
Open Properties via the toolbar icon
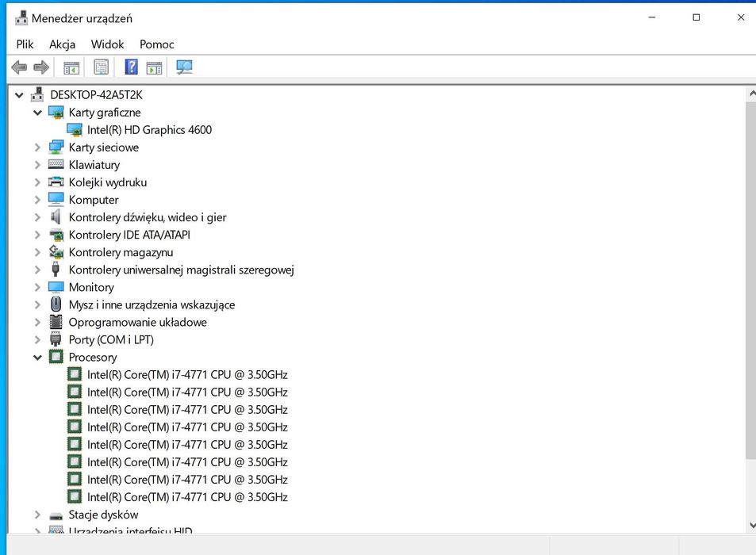102,67
